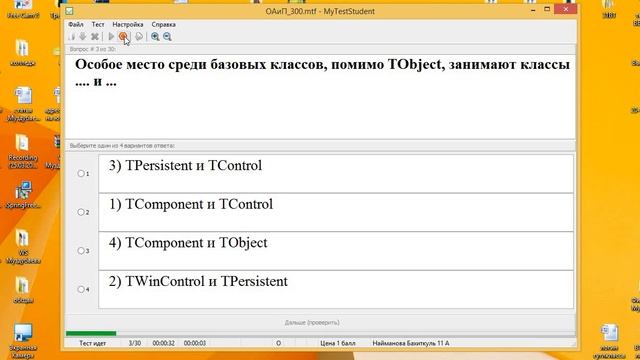This screenshot has height=360, width=640.
Task: Open the статья document icon on desktop
Action: [23, 104]
